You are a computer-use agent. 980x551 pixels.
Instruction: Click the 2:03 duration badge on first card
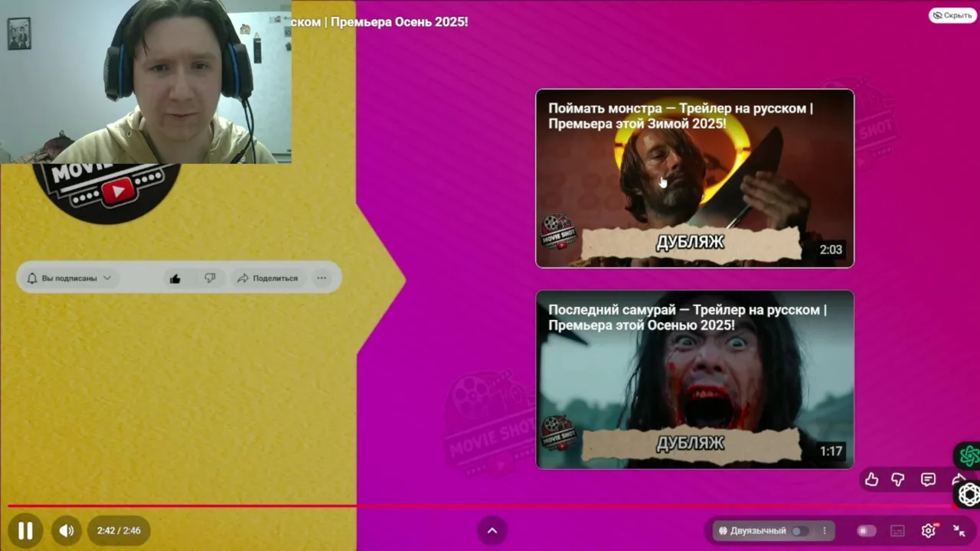[x=831, y=249]
